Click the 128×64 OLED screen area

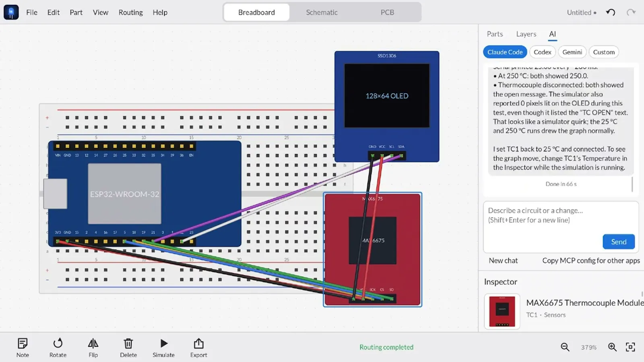click(x=387, y=96)
